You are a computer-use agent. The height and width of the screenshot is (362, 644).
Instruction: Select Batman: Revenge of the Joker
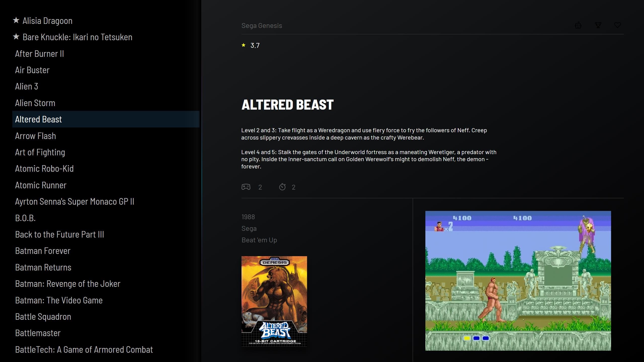click(68, 284)
